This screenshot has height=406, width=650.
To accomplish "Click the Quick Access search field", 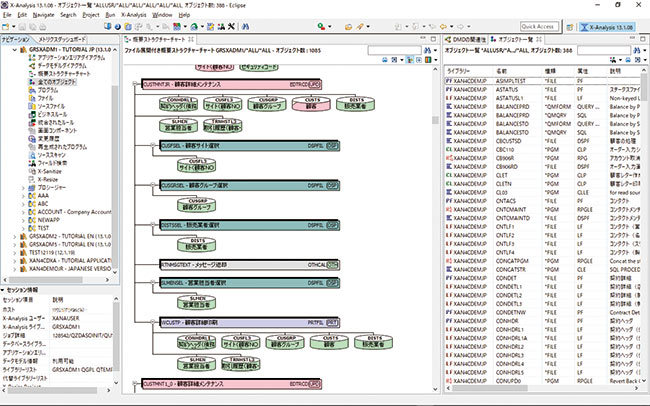I will (x=540, y=28).
